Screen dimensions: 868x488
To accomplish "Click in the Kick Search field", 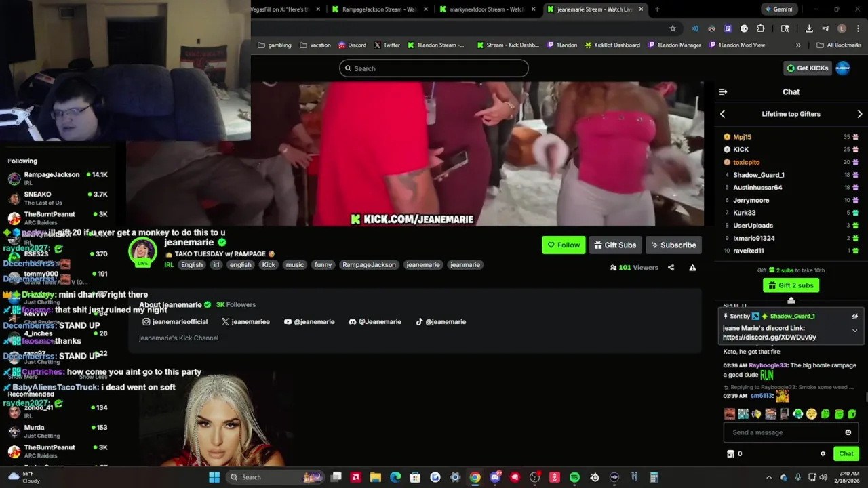I will [434, 68].
